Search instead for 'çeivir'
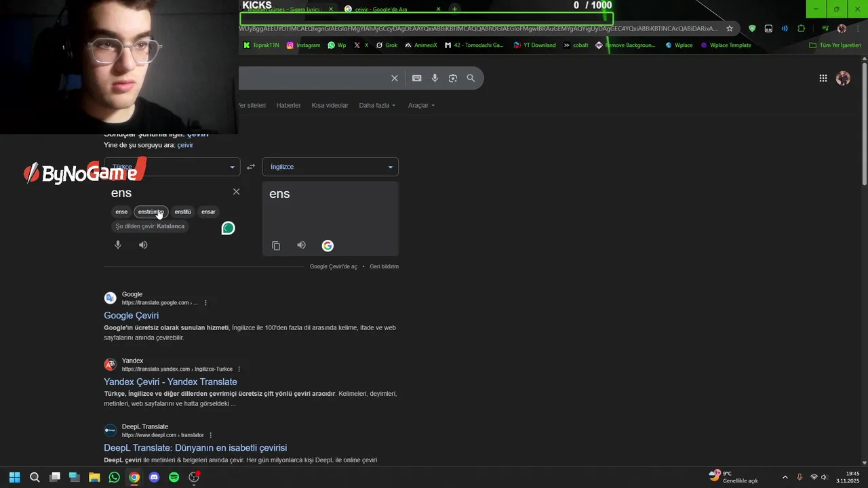The height and width of the screenshot is (488, 868). (x=185, y=145)
